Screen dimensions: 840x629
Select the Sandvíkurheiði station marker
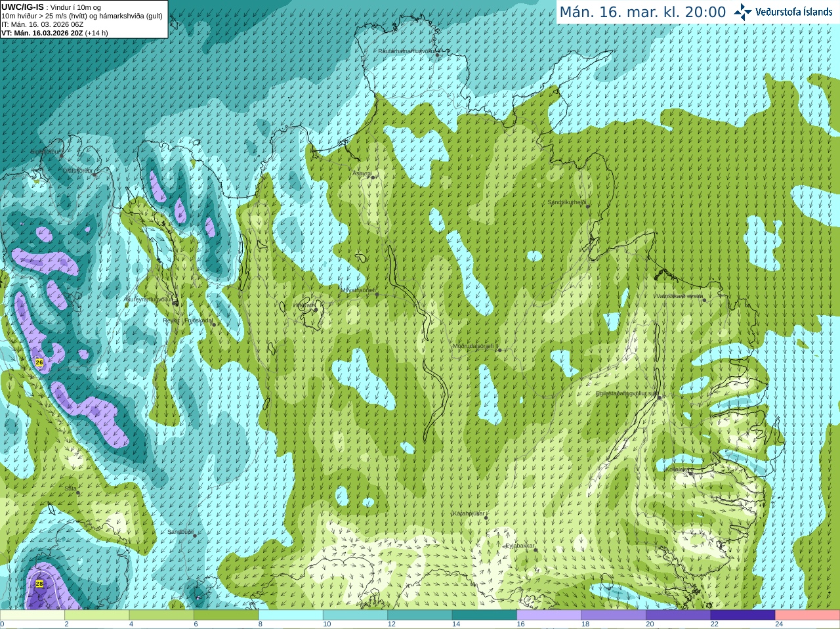click(588, 206)
